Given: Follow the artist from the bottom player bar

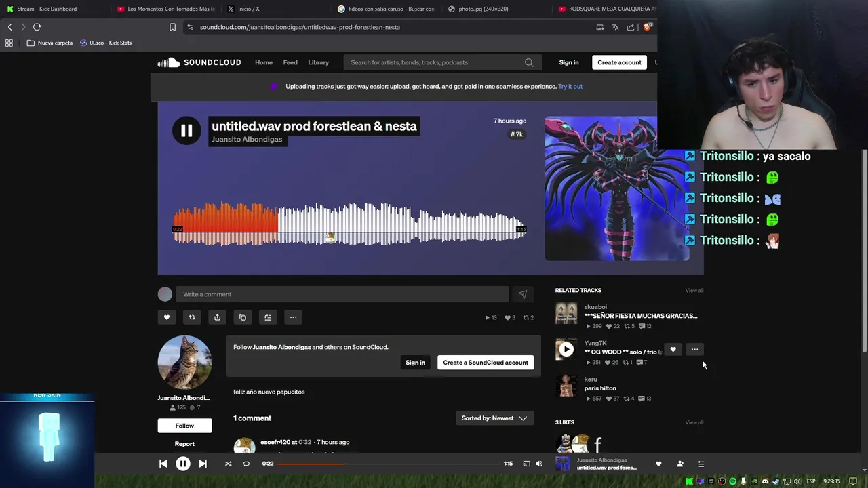Looking at the screenshot, I should click(680, 464).
